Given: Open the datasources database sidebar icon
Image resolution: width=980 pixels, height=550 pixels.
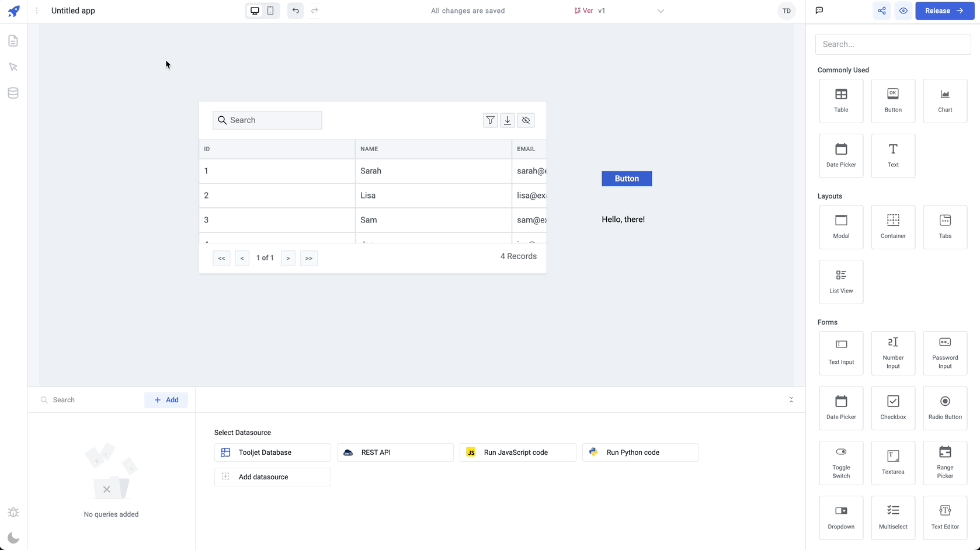Looking at the screenshot, I should click(13, 93).
